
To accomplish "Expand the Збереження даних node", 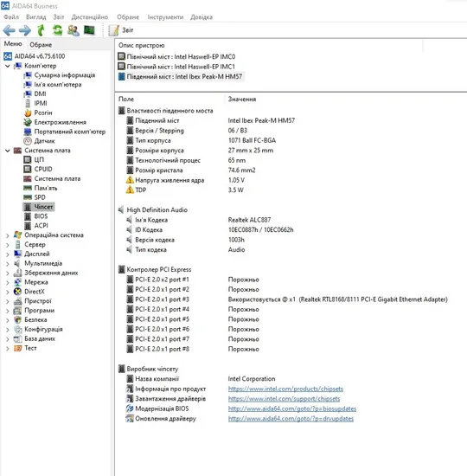I will click(8, 273).
